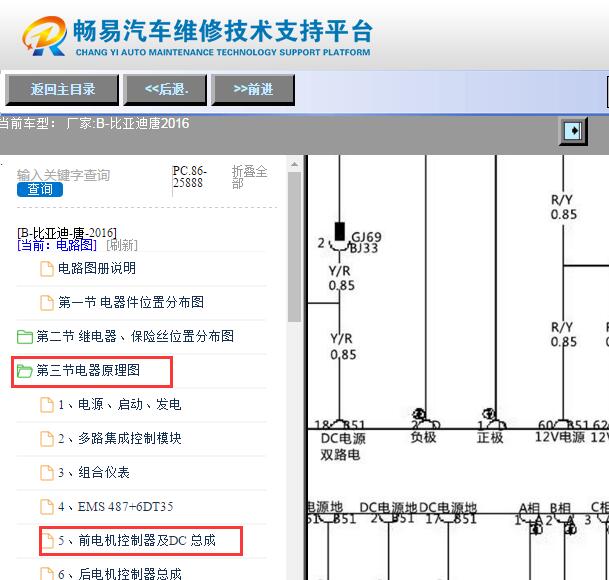Viewport: 609px width, 580px height.
Task: Collapse 第三节电器原理图 folder
Action: (88, 371)
